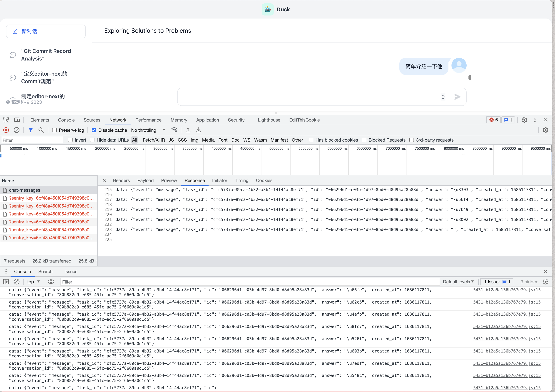Open the No throttling dropdown
Viewport: 555px width, 392px height.
[148, 130]
